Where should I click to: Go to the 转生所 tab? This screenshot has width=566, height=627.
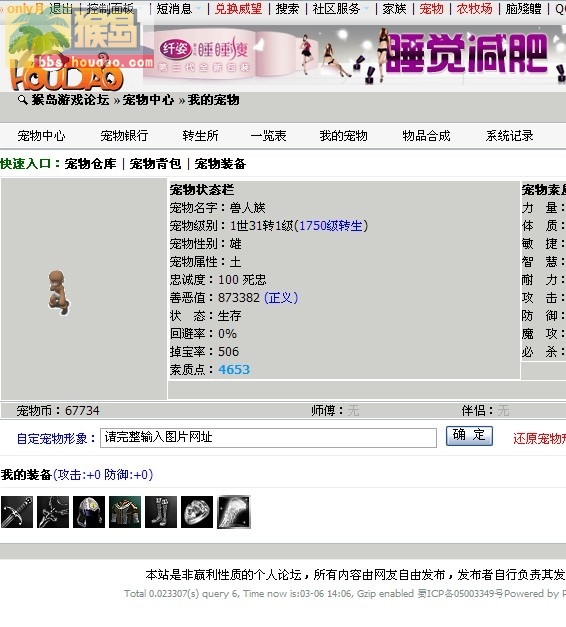click(200, 136)
